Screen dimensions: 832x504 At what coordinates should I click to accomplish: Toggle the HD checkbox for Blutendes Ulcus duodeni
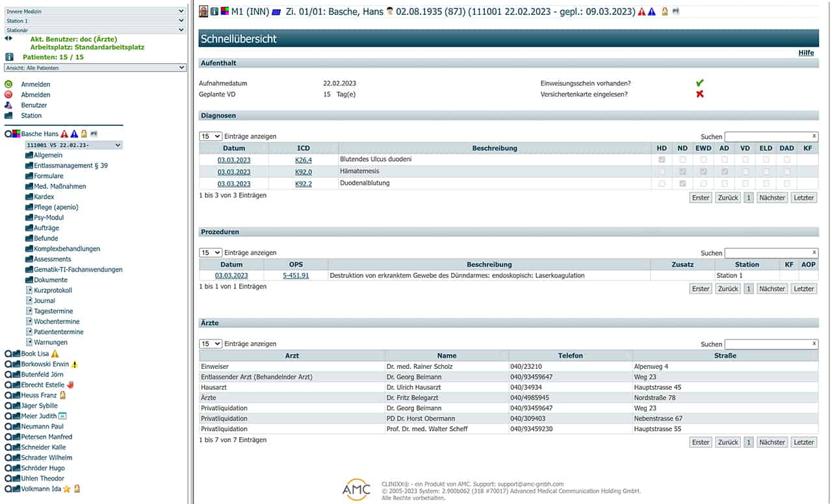coord(662,160)
